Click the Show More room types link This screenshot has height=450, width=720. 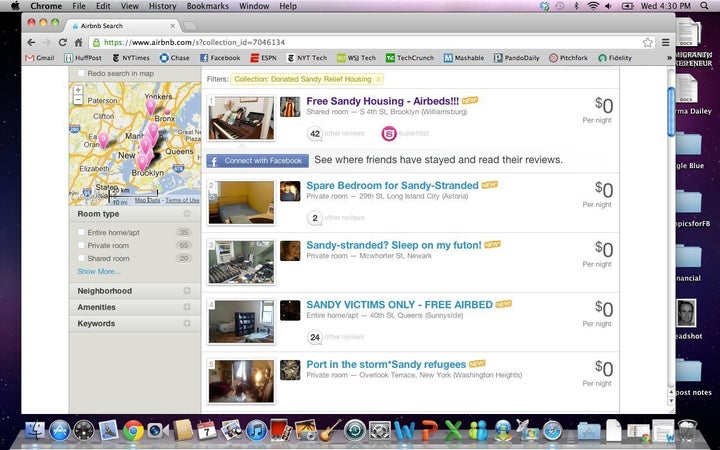tap(99, 271)
